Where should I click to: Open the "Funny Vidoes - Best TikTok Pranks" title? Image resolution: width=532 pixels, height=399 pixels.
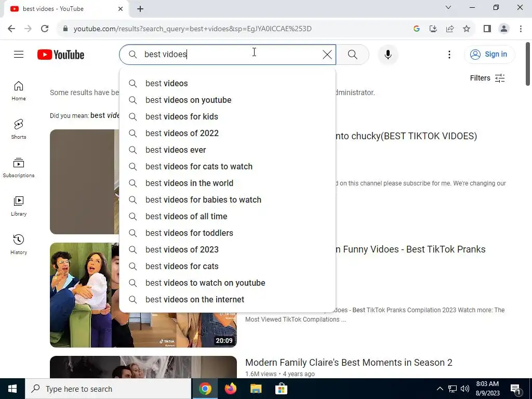[410, 249]
